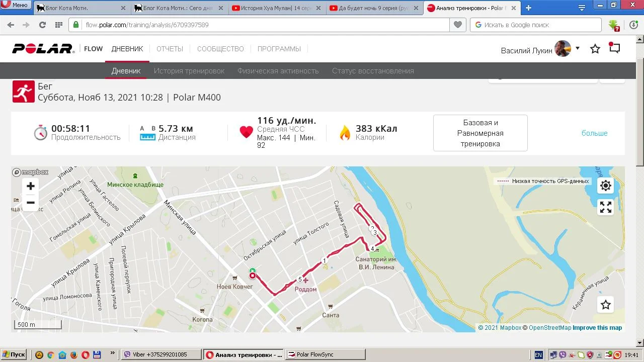Image resolution: width=644 pixels, height=362 pixels.
Task: Open favorites star in Polar header
Action: (595, 49)
